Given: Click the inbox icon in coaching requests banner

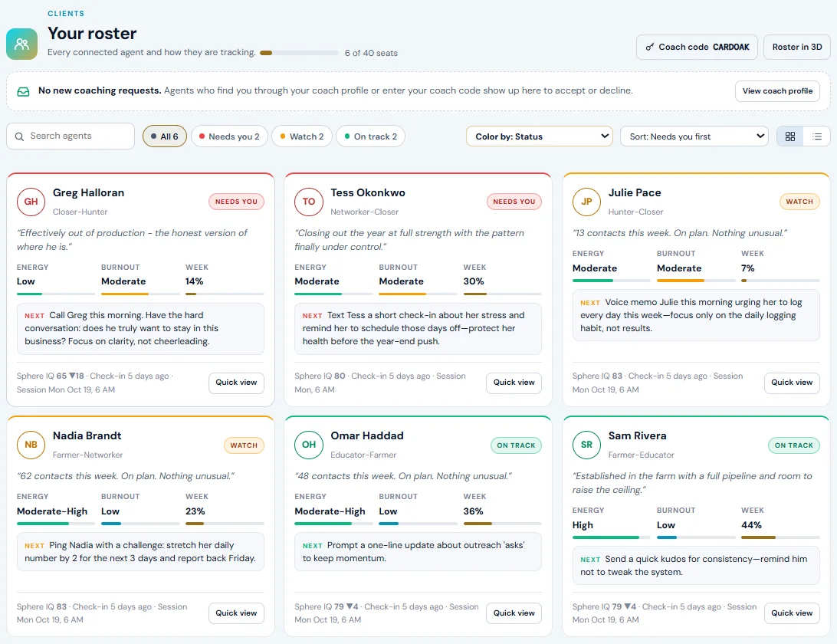Looking at the screenshot, I should 23,91.
